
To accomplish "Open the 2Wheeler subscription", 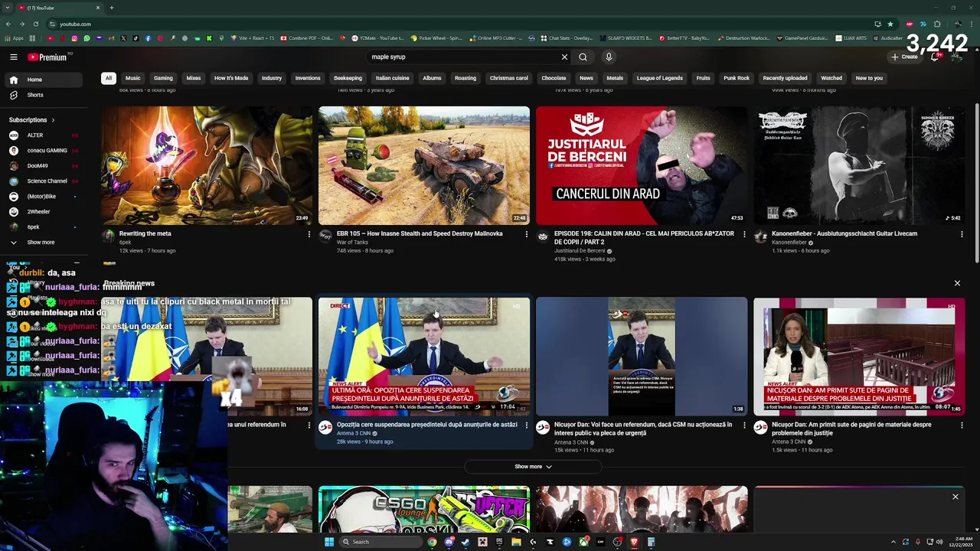I will pyautogui.click(x=44, y=212).
